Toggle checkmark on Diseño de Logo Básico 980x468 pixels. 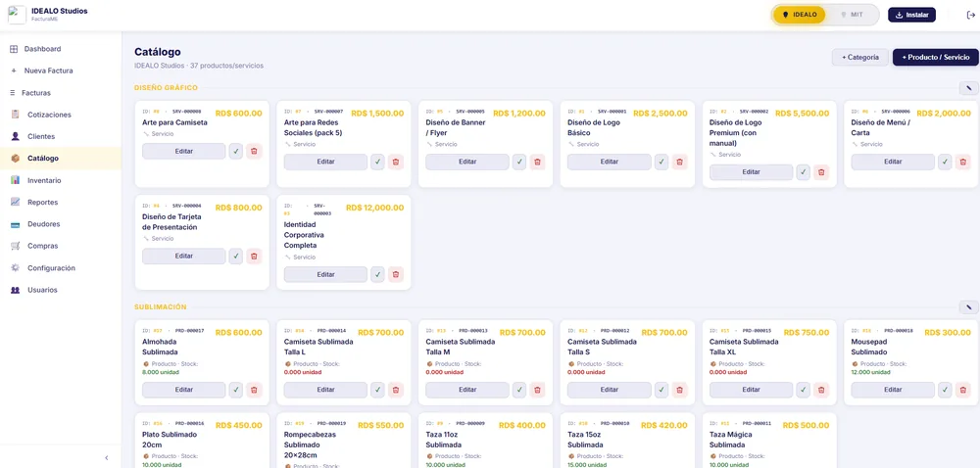pos(661,163)
